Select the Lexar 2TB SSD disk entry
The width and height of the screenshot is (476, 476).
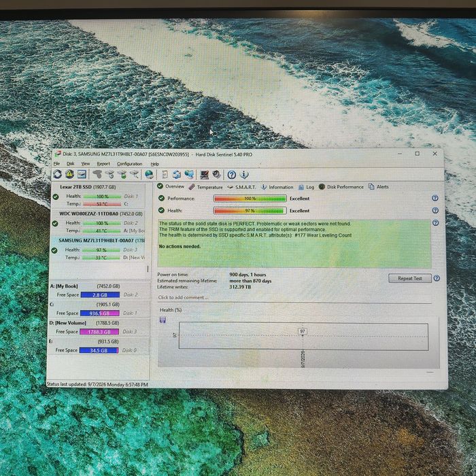pos(99,196)
